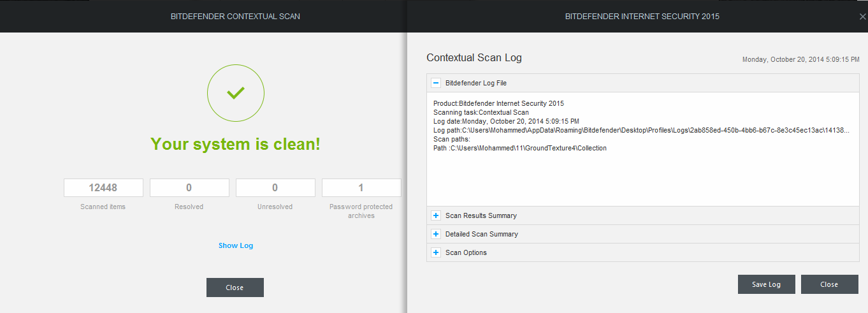The height and width of the screenshot is (313, 868).
Task: Click the GroundTexture4\Collection scan path line
Action: (x=520, y=148)
